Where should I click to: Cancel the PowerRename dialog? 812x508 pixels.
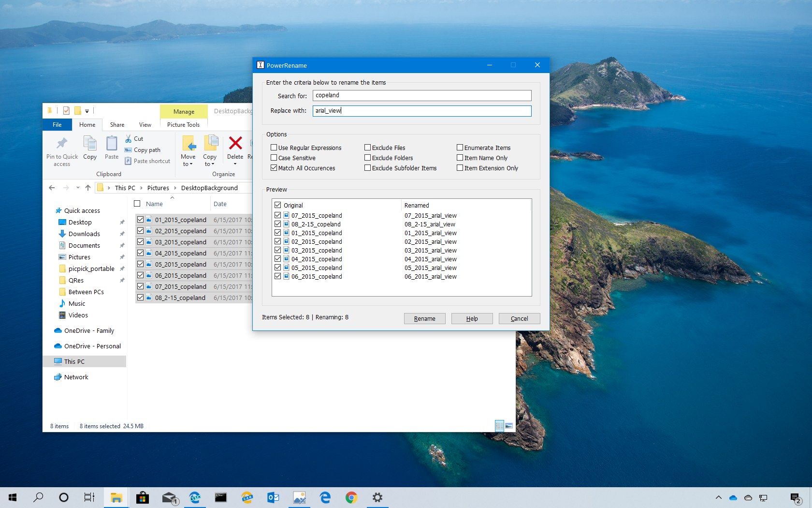(519, 318)
